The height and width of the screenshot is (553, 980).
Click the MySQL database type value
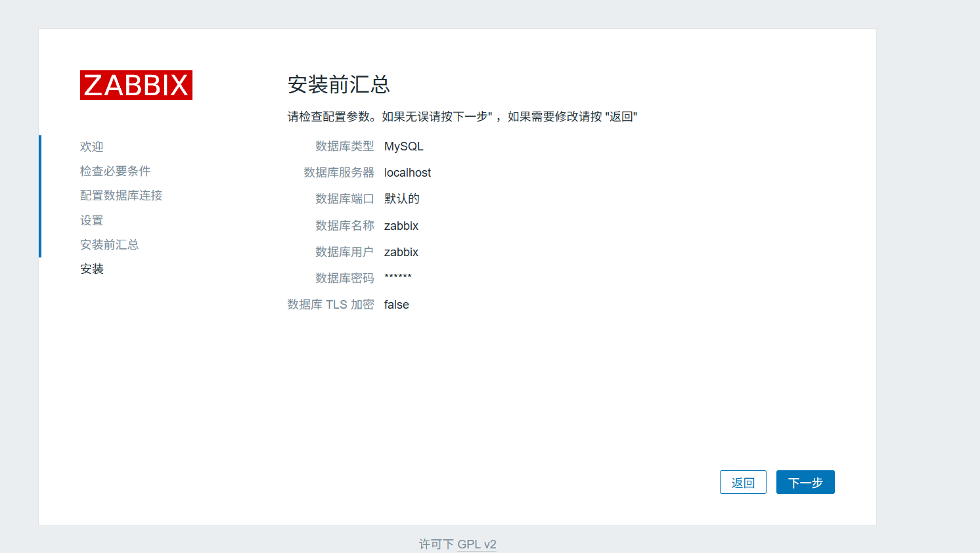point(404,146)
